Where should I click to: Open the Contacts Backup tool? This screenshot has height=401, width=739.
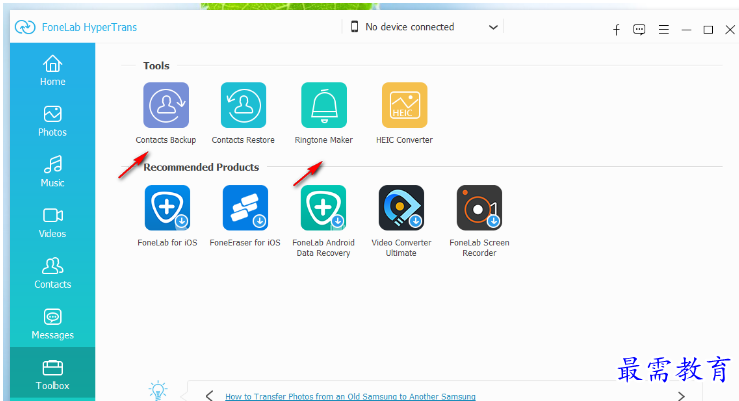[x=166, y=105]
